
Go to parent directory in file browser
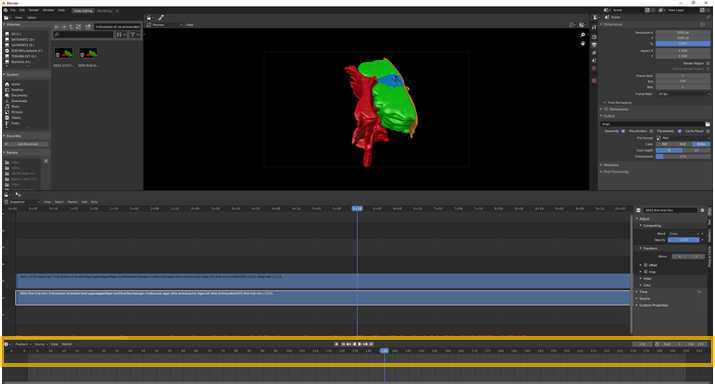pyautogui.click(x=71, y=27)
